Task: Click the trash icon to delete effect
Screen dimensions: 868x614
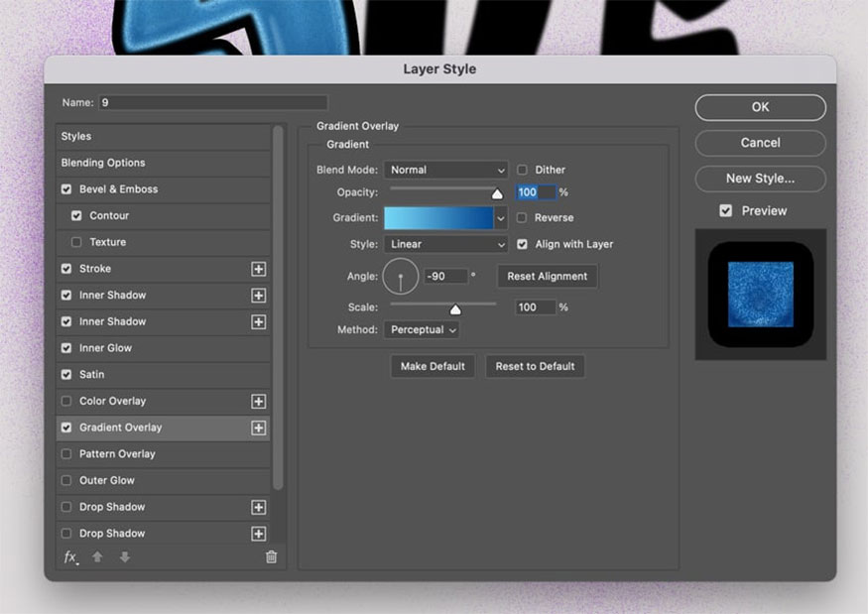Action: pyautogui.click(x=271, y=557)
